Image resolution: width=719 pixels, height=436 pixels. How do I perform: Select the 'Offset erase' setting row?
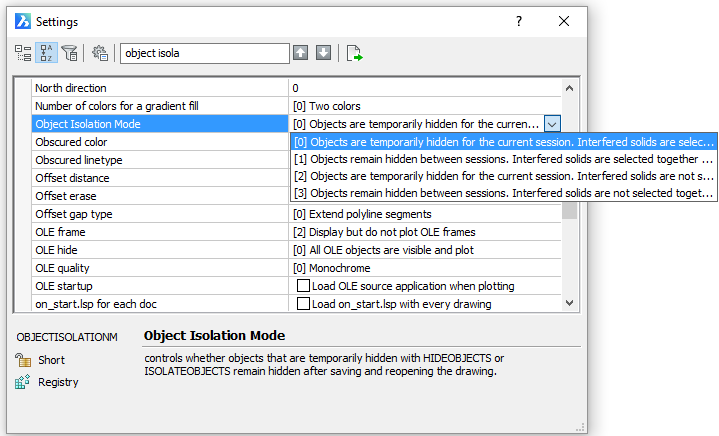point(160,196)
